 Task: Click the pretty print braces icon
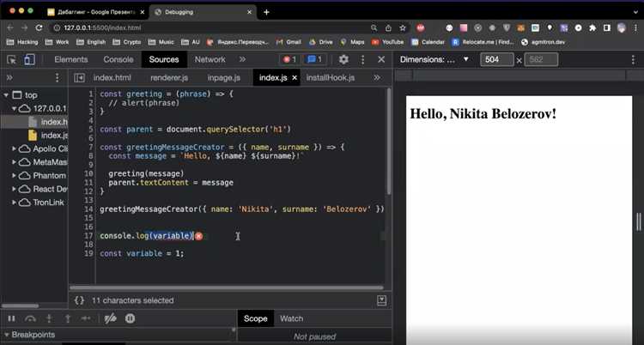79,300
